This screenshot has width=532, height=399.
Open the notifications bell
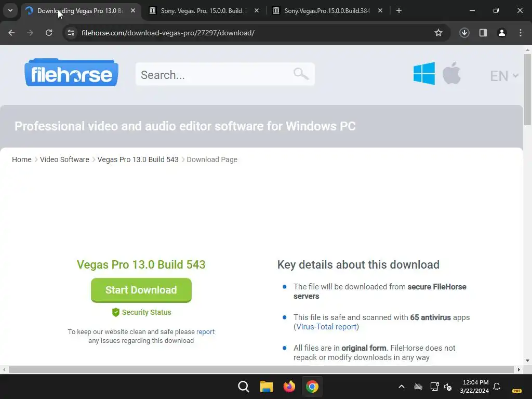[497, 387]
